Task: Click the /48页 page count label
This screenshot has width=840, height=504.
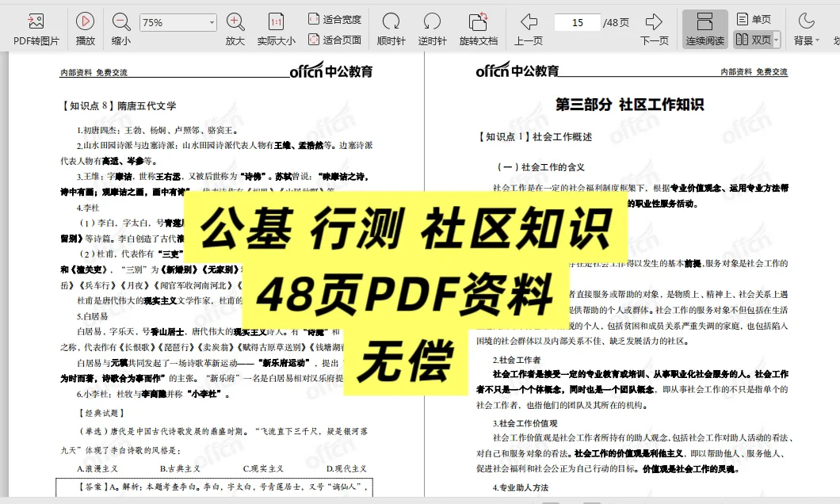Action: pos(616,22)
